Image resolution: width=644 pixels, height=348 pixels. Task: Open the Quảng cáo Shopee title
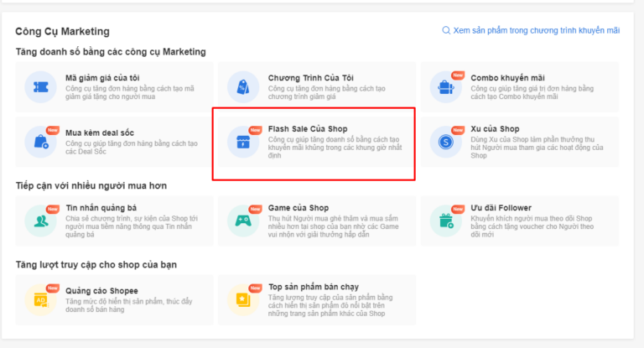point(101,290)
